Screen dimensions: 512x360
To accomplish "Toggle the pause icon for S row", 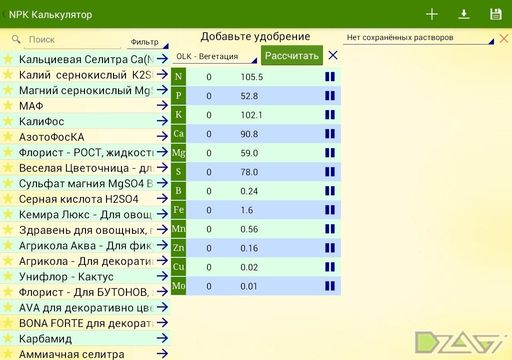I will tap(330, 172).
